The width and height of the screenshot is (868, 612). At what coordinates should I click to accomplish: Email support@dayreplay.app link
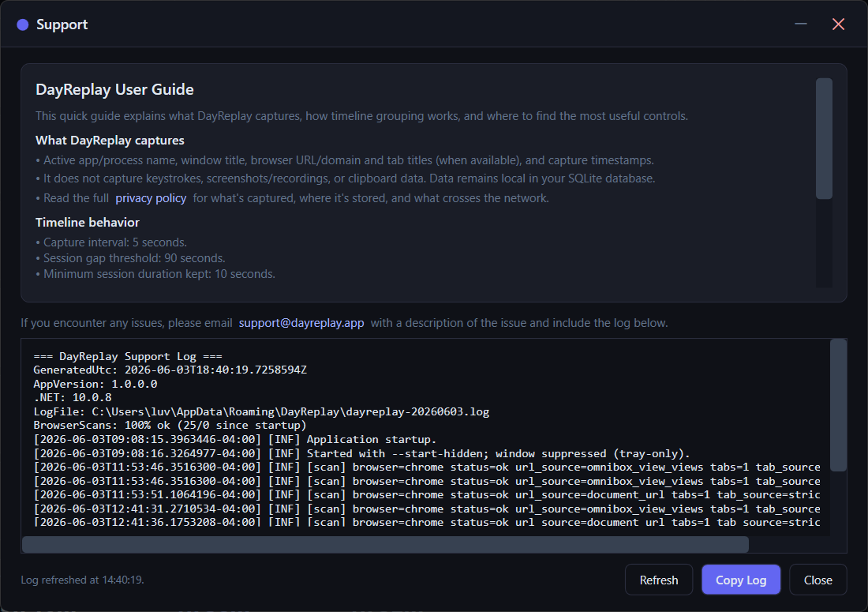click(x=301, y=323)
